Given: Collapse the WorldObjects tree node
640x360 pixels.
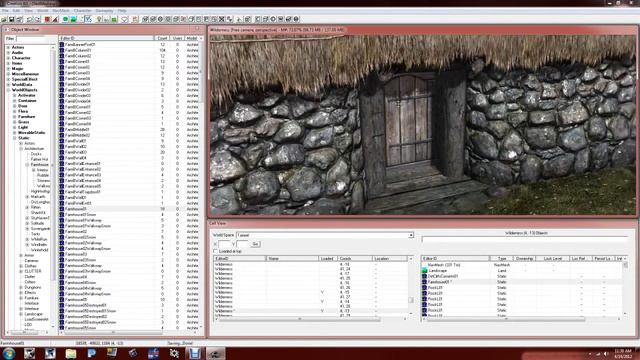Looking at the screenshot, I should [x=9, y=90].
